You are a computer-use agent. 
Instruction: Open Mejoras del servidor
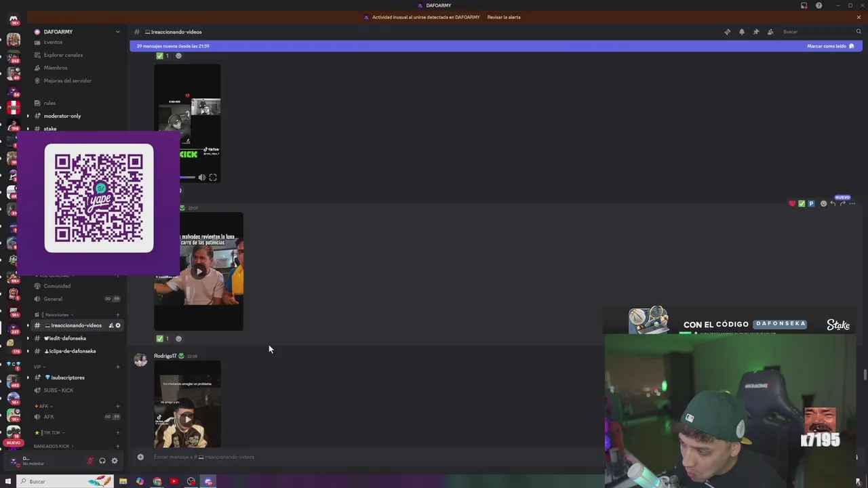point(67,81)
